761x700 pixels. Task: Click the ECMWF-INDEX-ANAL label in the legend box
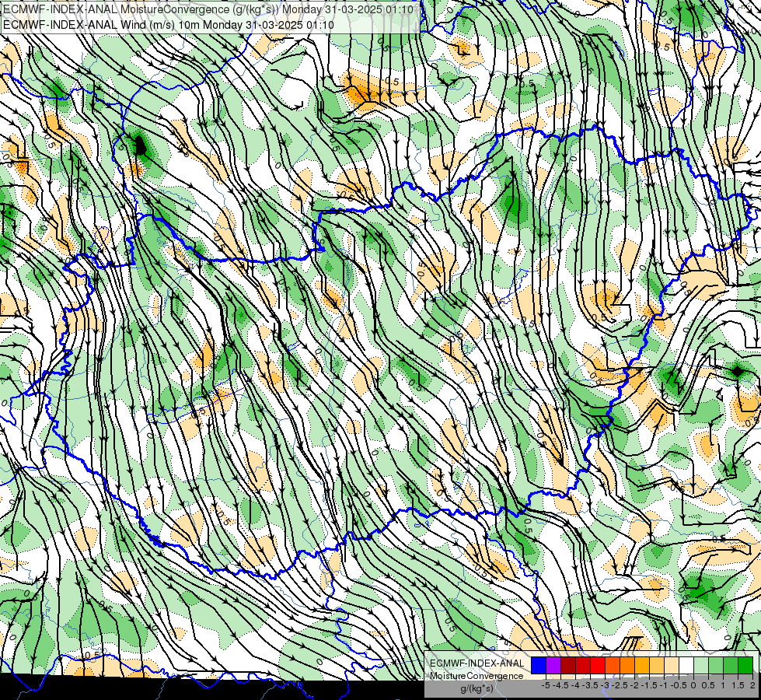click(477, 663)
